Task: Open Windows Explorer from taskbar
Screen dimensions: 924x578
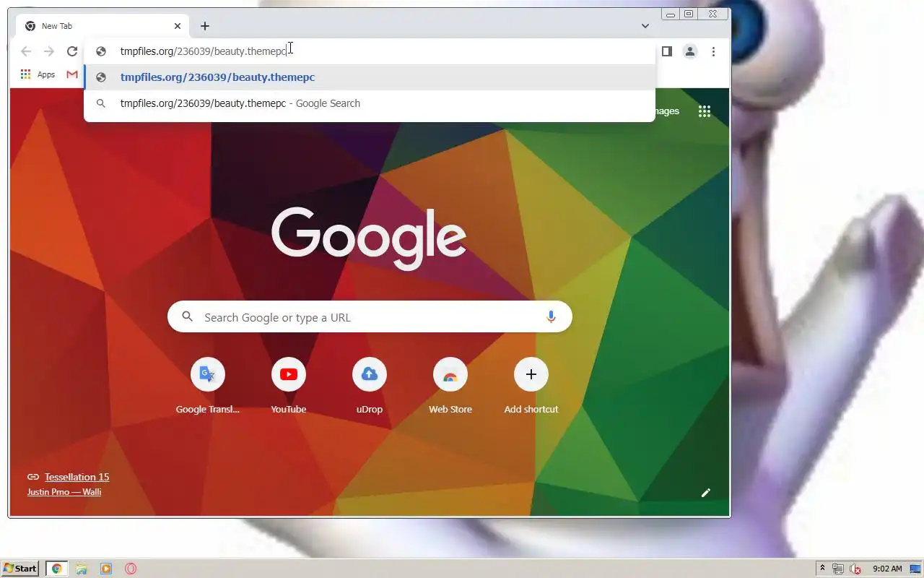Action: click(82, 569)
